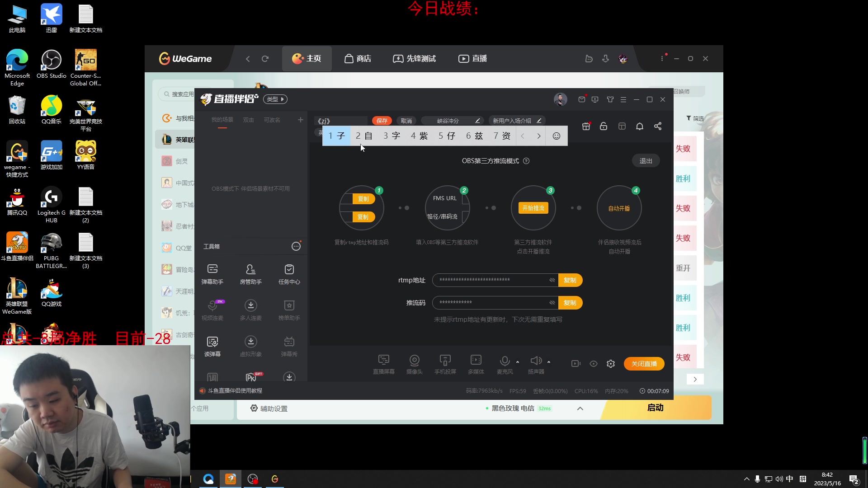Click 保存 to save the title
Viewport: 868px width, 488px height.
382,121
